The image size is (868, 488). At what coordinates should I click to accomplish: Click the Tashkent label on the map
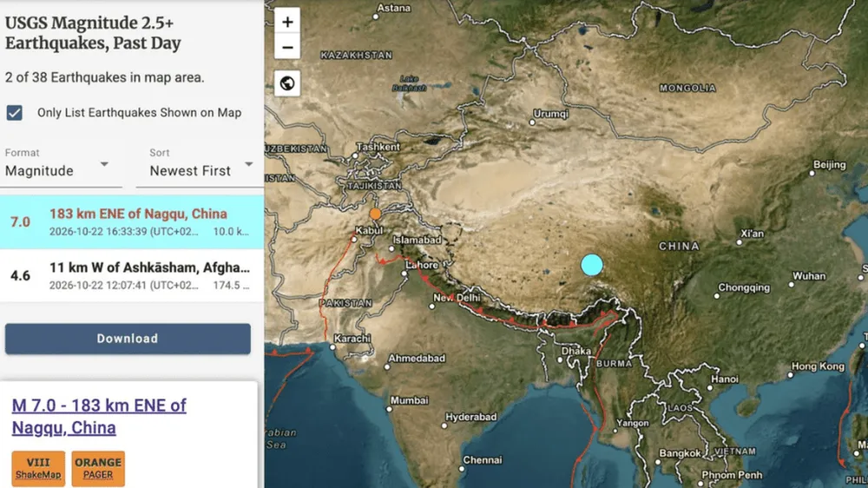[x=378, y=147]
